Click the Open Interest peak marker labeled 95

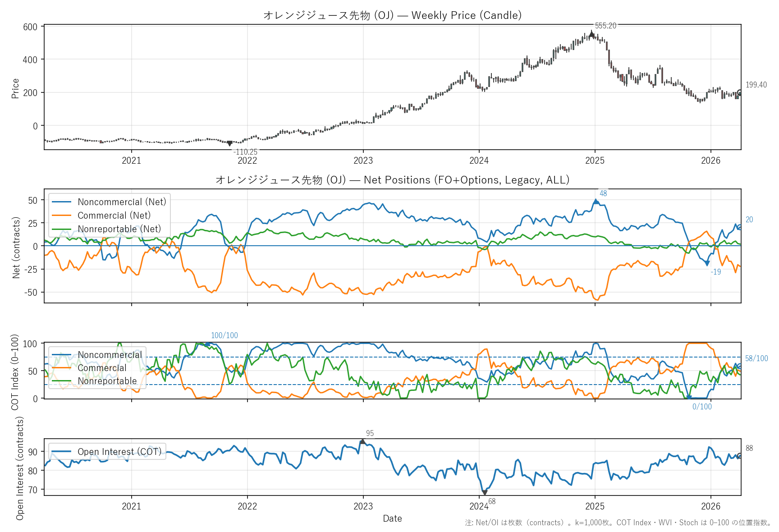(362, 441)
